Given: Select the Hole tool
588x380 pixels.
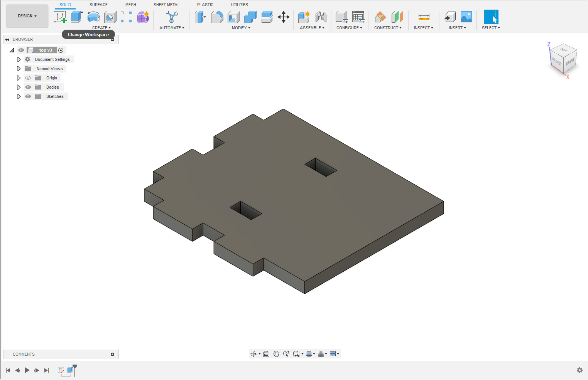Looking at the screenshot, I should click(x=110, y=17).
